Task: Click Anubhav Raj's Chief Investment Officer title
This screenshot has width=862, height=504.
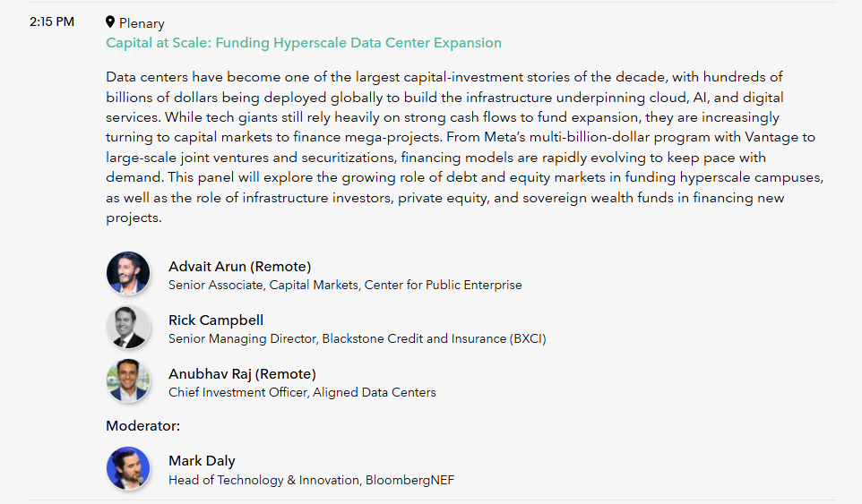Action: pyautogui.click(x=302, y=392)
